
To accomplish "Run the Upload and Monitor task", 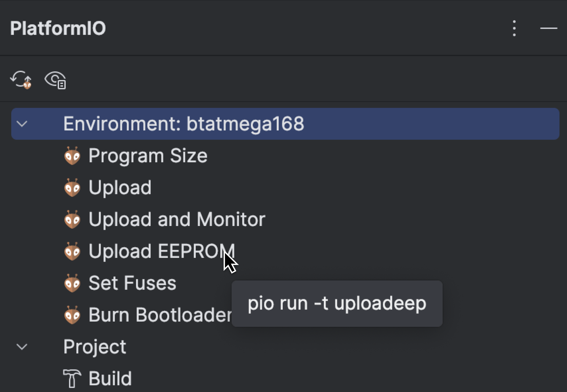I will tap(177, 219).
